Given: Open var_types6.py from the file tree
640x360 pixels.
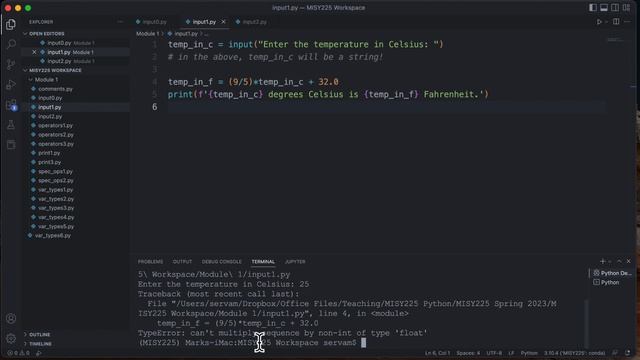Looking at the screenshot, I should tap(52, 236).
